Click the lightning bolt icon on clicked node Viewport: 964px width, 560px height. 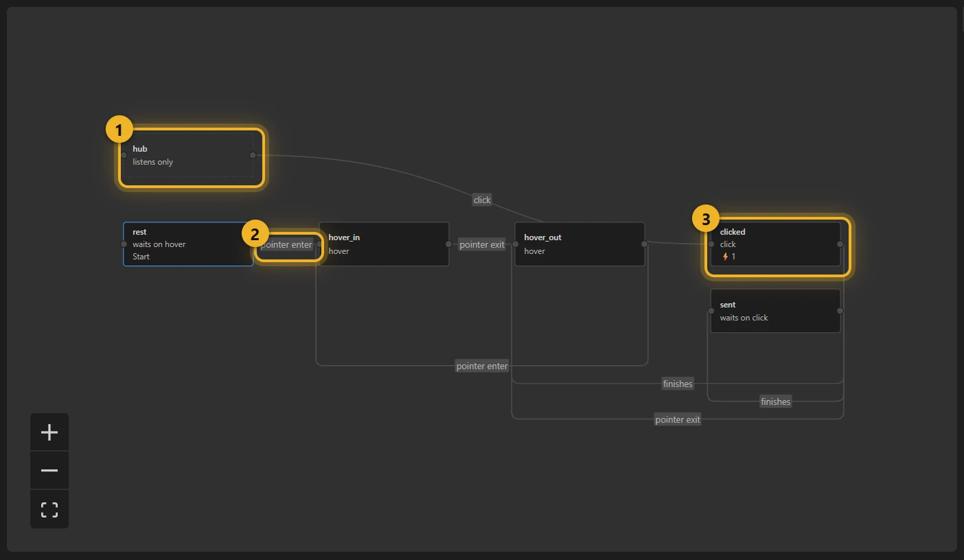click(x=725, y=257)
